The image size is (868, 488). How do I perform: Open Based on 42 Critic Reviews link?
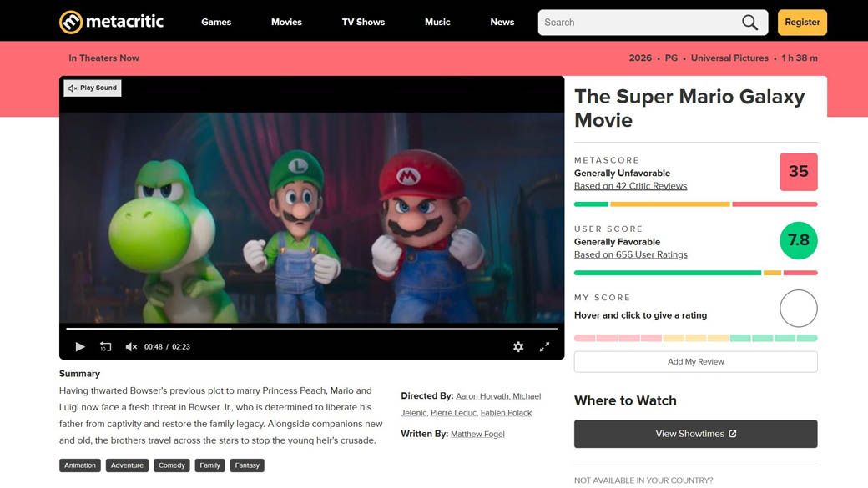tap(630, 186)
